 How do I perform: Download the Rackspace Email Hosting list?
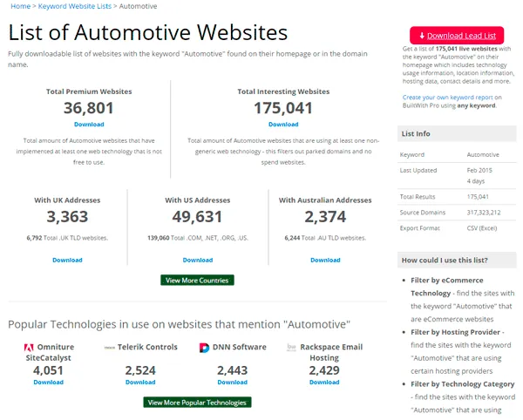(x=324, y=382)
